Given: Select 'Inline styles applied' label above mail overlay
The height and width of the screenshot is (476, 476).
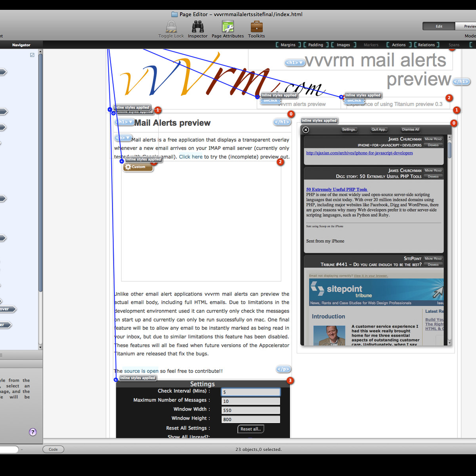Looking at the screenshot, I should coord(319,121).
